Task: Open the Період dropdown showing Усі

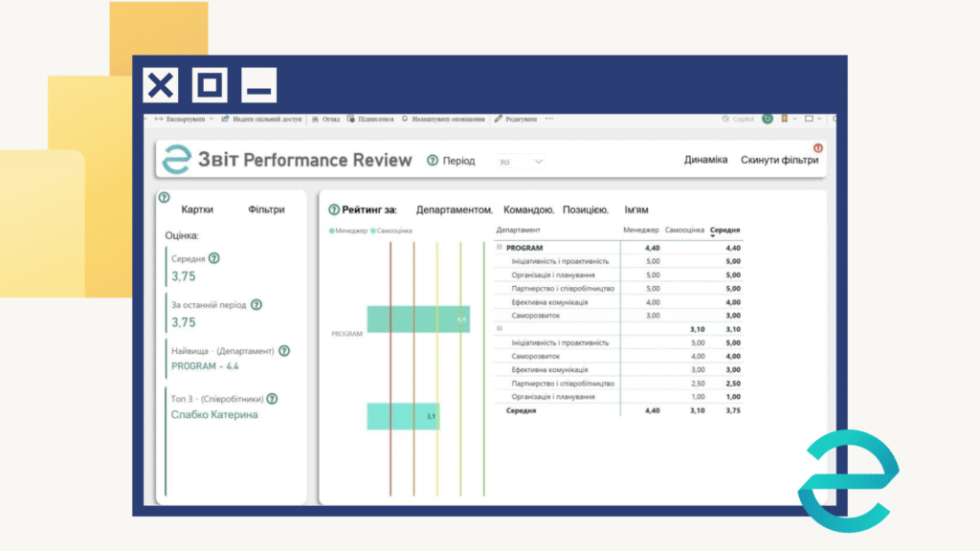Action: (522, 162)
